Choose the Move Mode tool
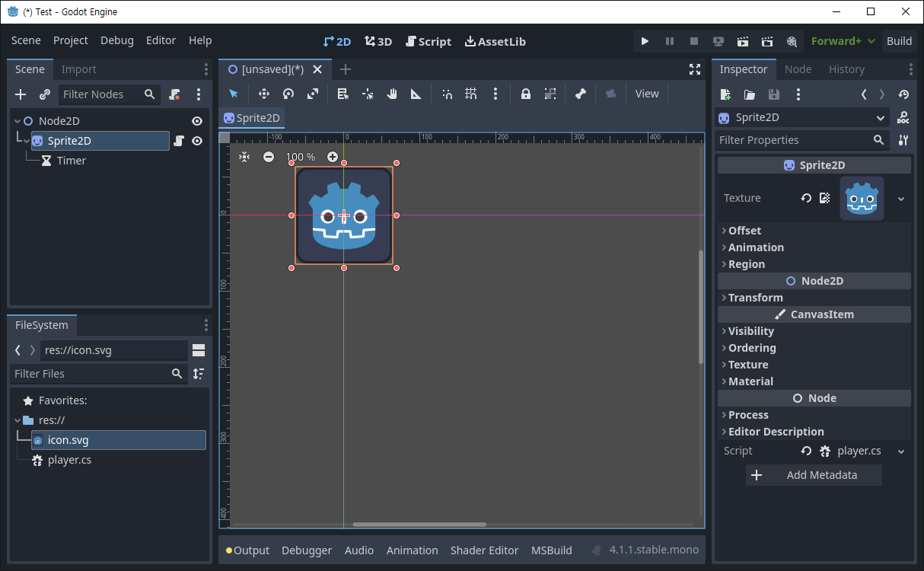924x571 pixels. pos(264,94)
